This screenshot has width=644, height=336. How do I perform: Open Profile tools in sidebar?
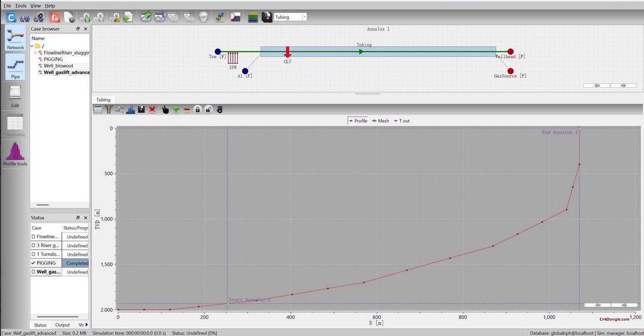point(15,154)
